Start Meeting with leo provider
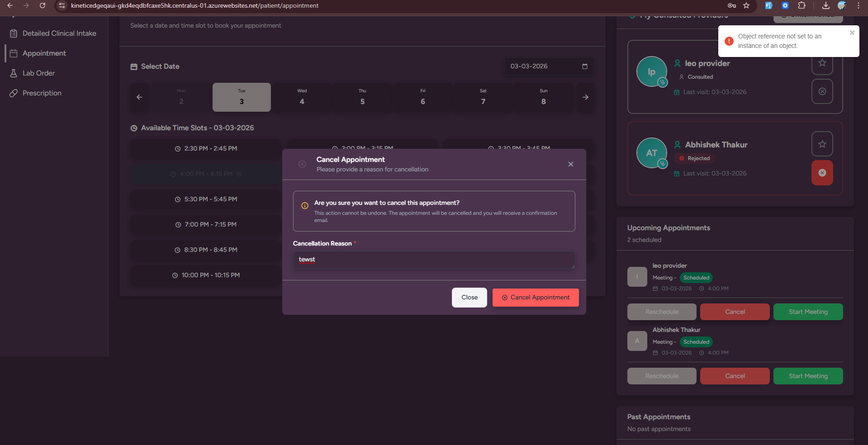 [807, 312]
